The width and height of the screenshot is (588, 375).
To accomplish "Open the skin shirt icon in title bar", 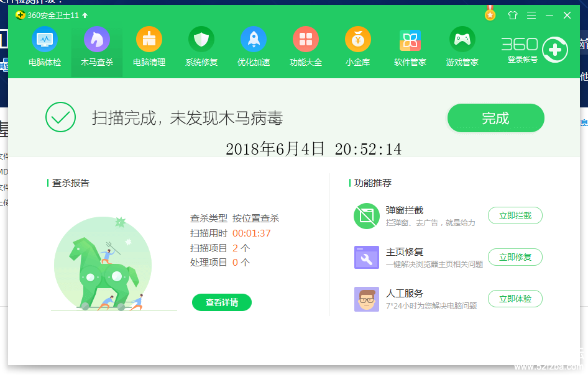I will click(513, 16).
